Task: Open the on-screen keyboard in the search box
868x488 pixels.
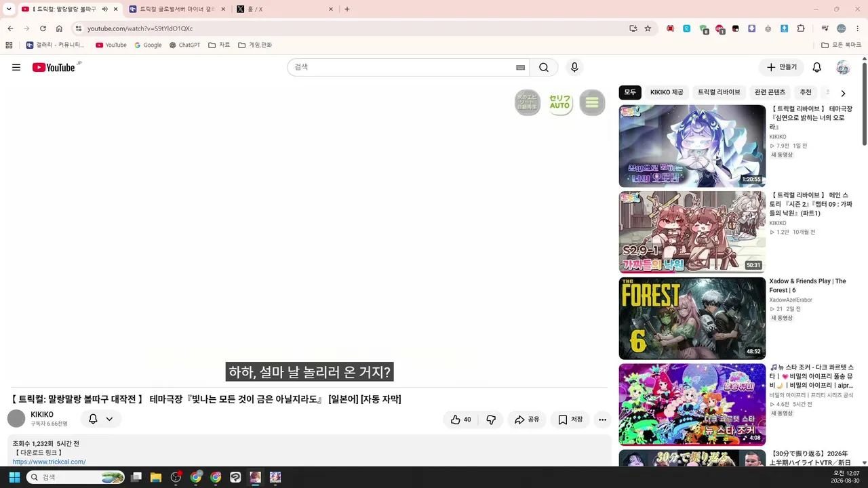Action: [x=520, y=67]
